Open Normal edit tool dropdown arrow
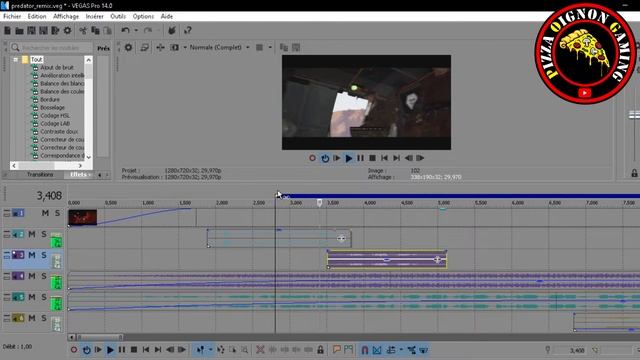This screenshot has height=360, width=640. 210,350
